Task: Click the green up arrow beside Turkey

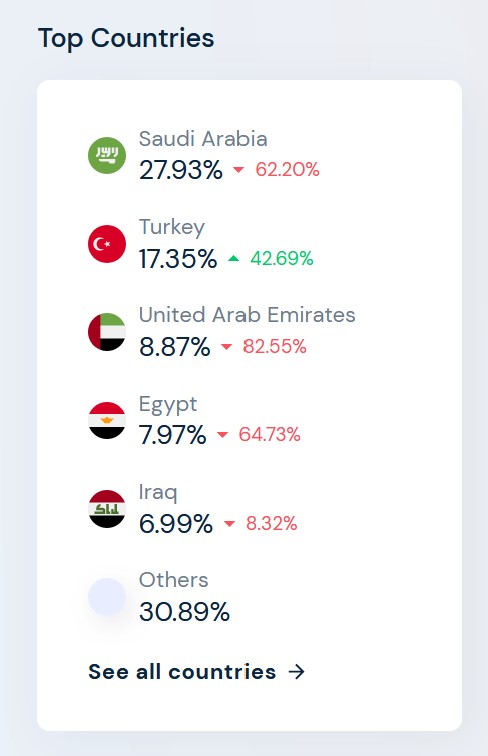Action: click(x=233, y=259)
